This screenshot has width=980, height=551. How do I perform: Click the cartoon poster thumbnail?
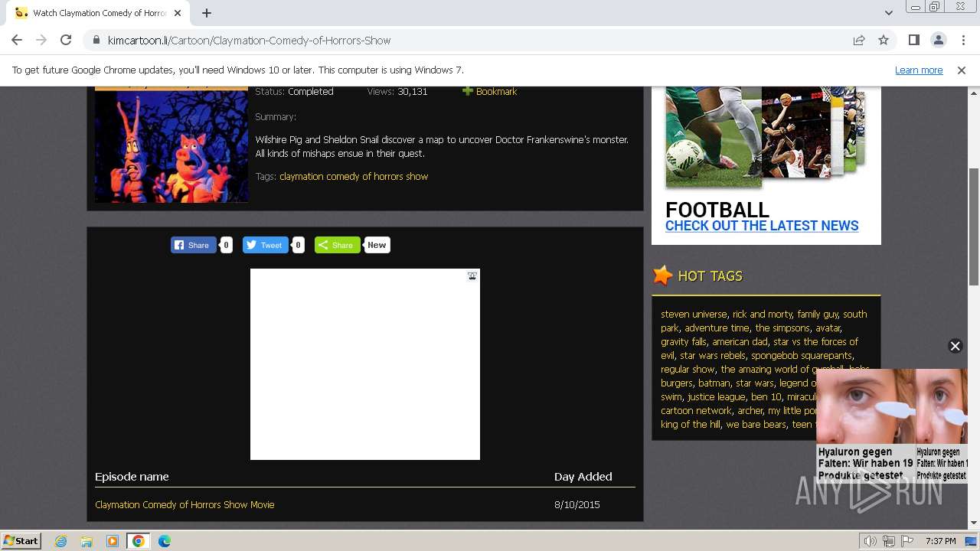171,144
